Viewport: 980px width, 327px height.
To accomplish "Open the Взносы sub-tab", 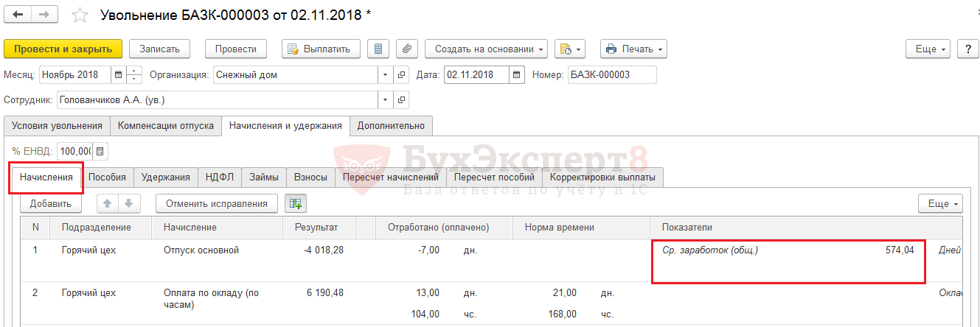I will pyautogui.click(x=310, y=177).
